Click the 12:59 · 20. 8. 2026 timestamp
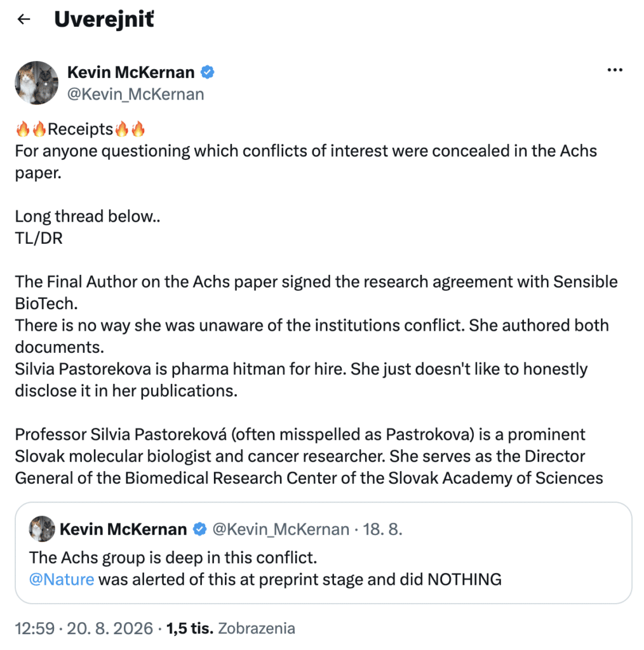This screenshot has width=644, height=650. pos(84,628)
